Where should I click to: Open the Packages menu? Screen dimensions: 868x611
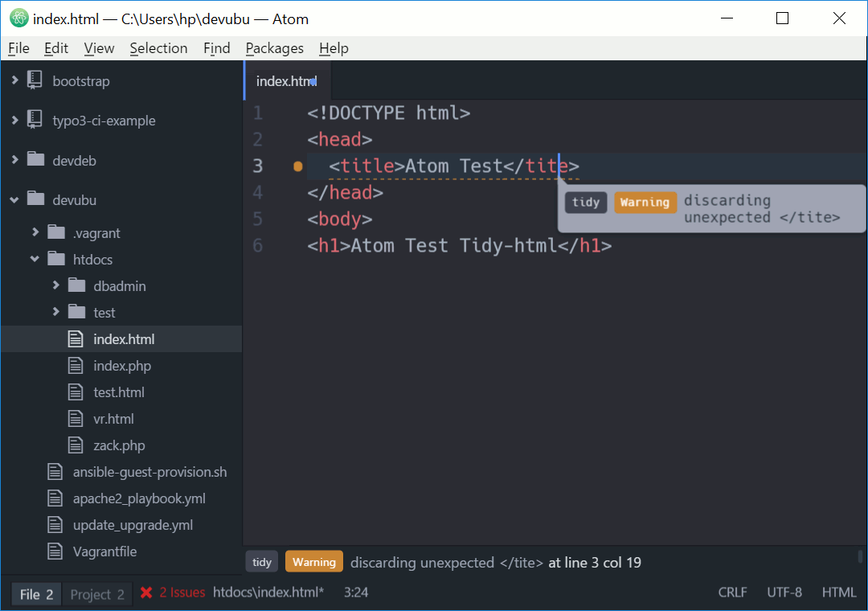click(274, 48)
